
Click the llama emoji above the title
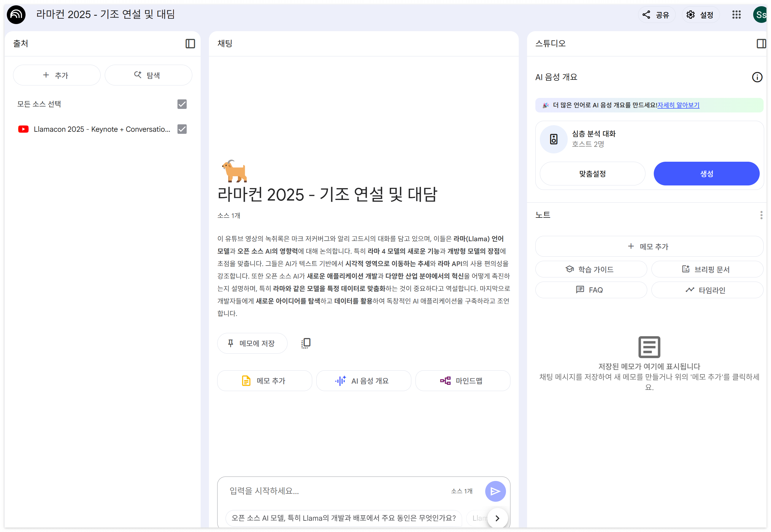(235, 171)
